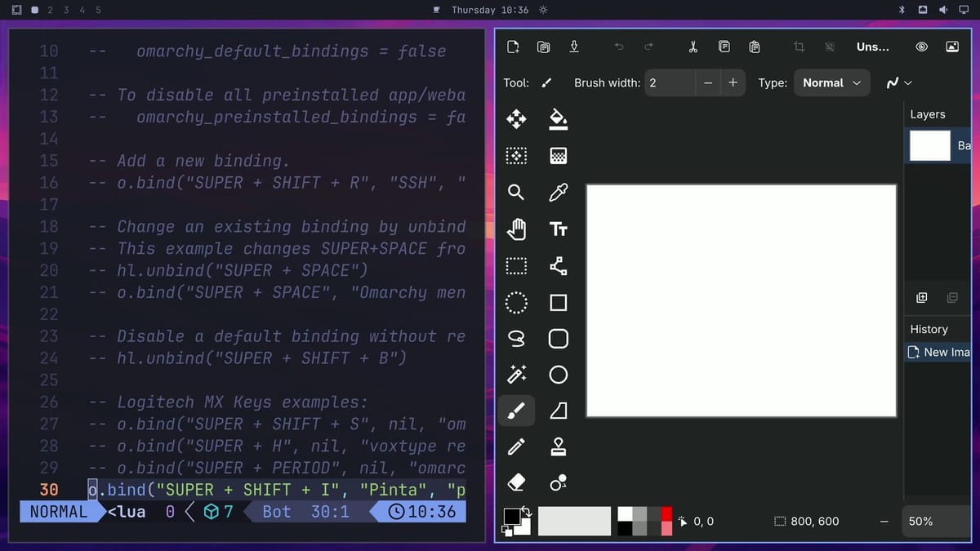This screenshot has width=980, height=551.
Task: Select the Background layer thumbnail
Action: point(930,145)
